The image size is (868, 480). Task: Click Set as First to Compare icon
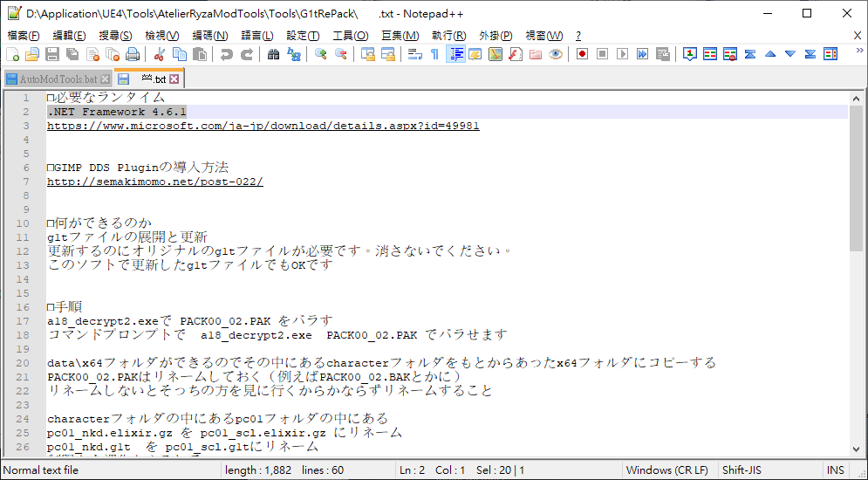(690, 54)
